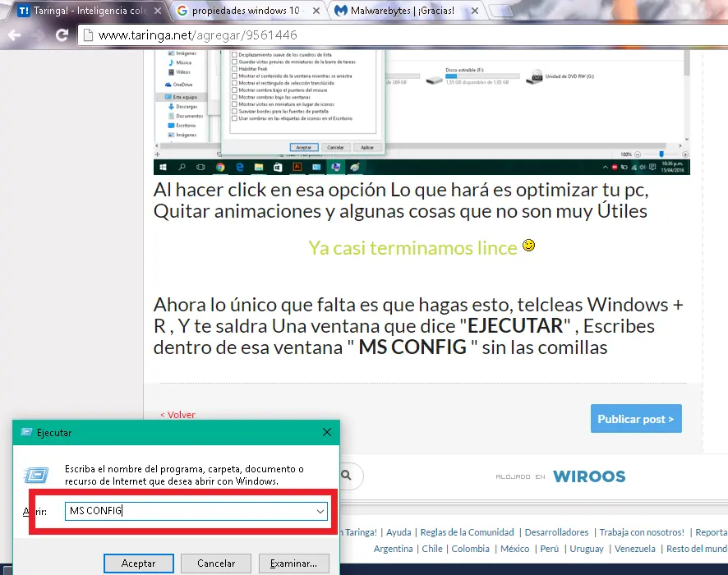728x575 pixels.
Task: Click the Publicar post button
Action: coord(636,419)
